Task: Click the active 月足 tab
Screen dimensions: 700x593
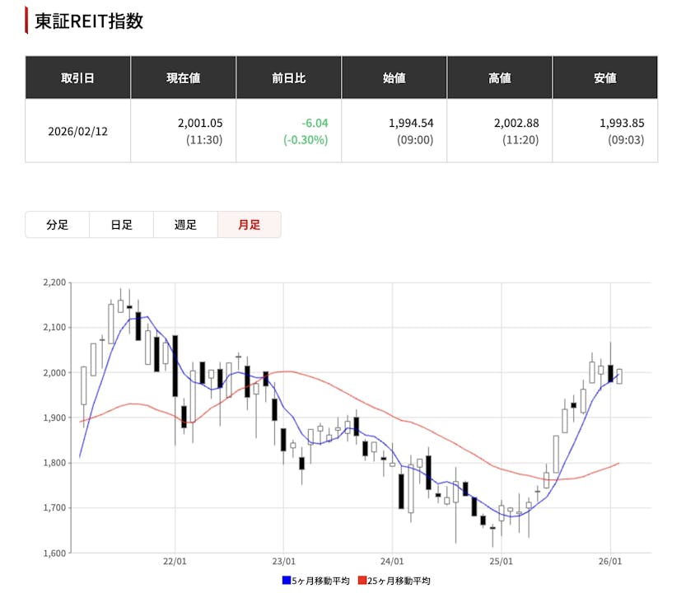Action: pos(249,225)
